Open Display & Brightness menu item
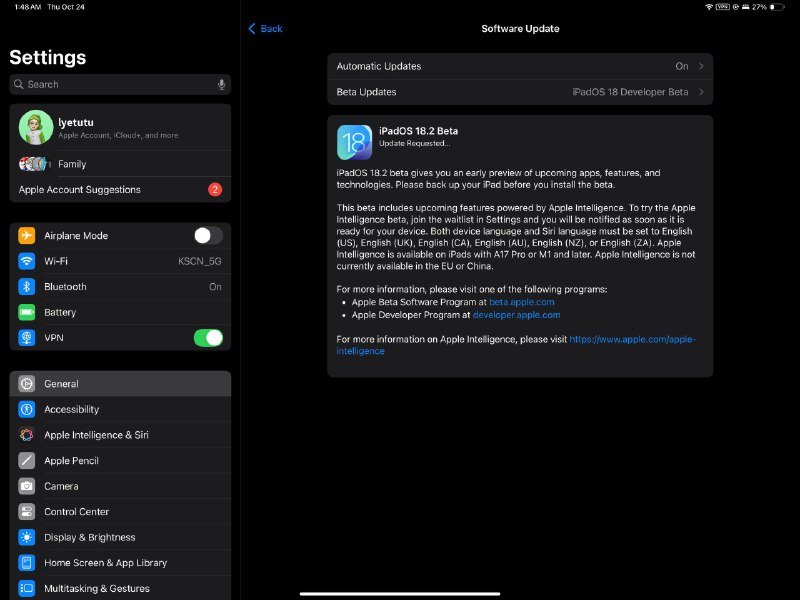This screenshot has width=800, height=600. [120, 537]
